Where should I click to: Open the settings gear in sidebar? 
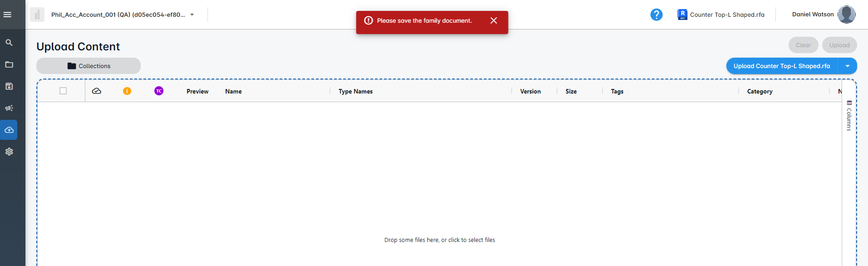click(9, 152)
